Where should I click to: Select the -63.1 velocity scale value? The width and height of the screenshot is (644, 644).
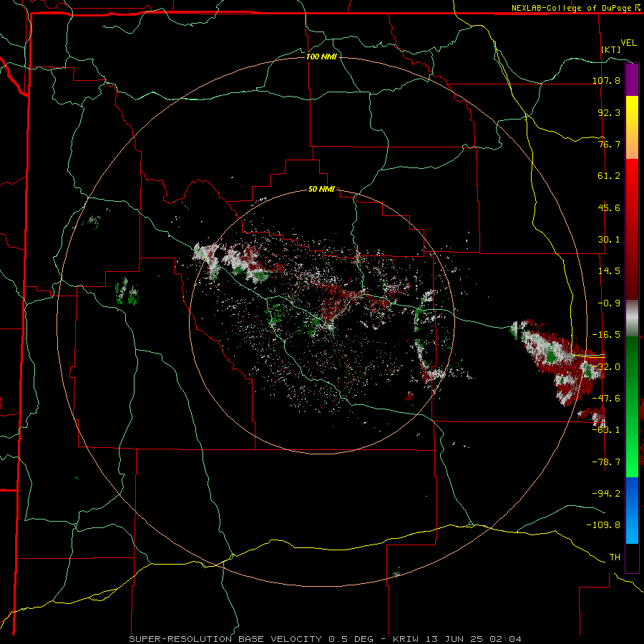[606, 430]
